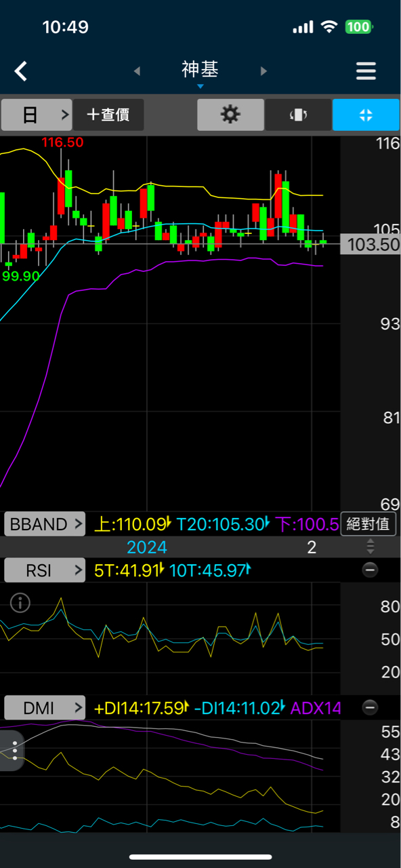The width and height of the screenshot is (401, 868).
Task: Open the hamburger menu
Action: click(366, 71)
